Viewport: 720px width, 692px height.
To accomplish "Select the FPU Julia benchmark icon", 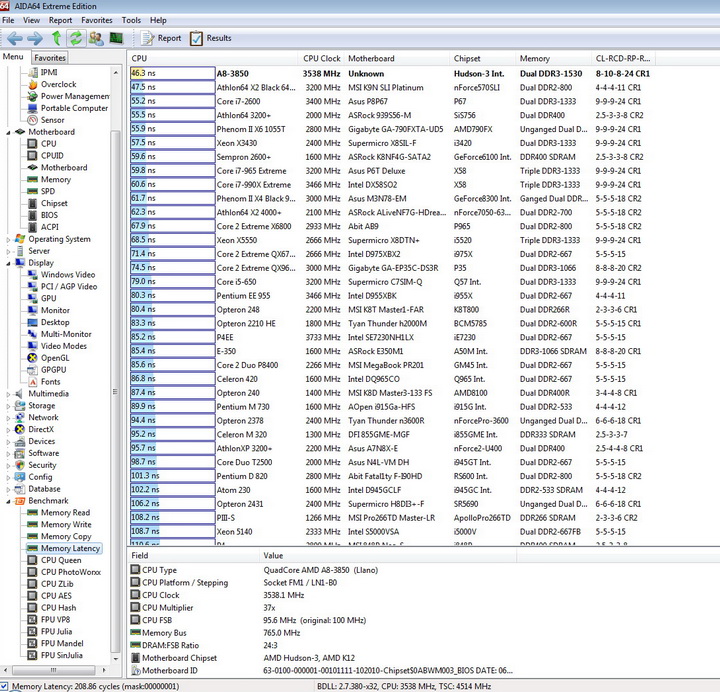I will click(x=33, y=632).
